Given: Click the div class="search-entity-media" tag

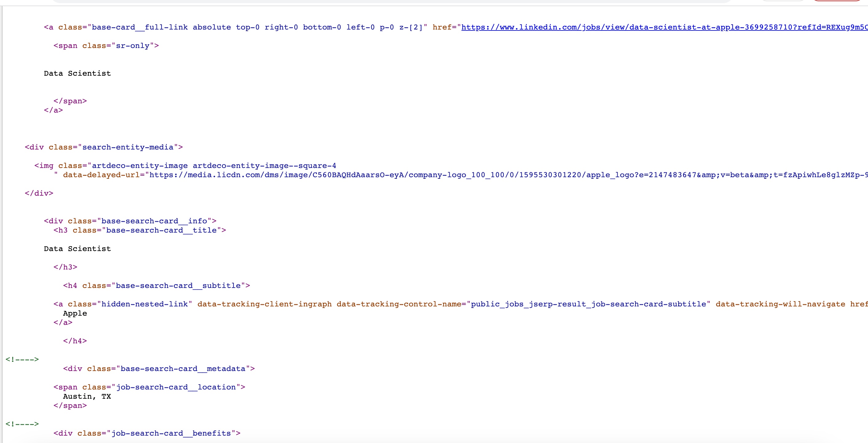Looking at the screenshot, I should (104, 147).
